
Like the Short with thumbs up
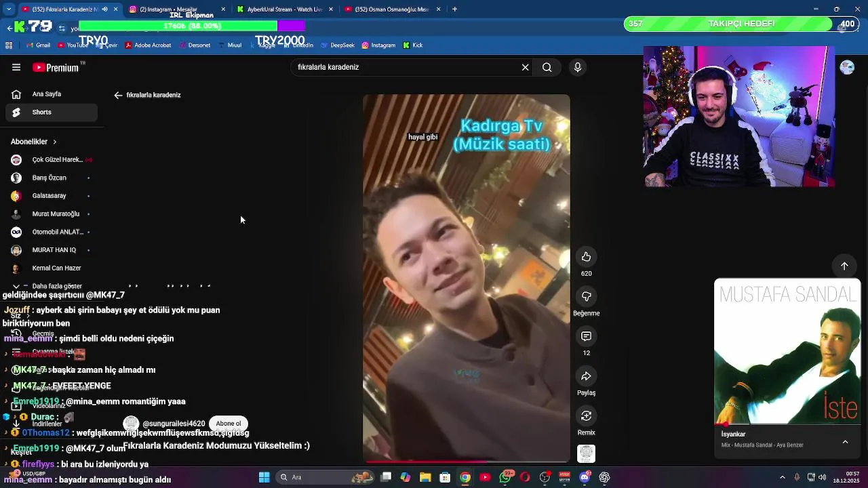point(586,257)
